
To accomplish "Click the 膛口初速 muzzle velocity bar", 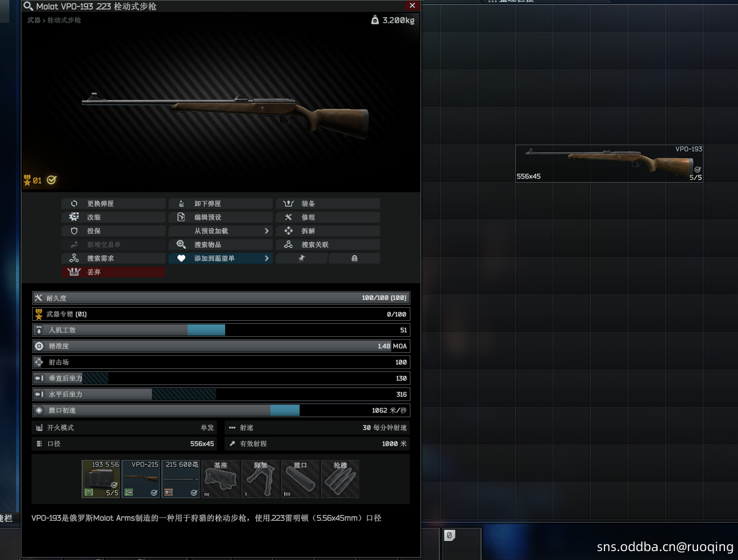I will (221, 410).
